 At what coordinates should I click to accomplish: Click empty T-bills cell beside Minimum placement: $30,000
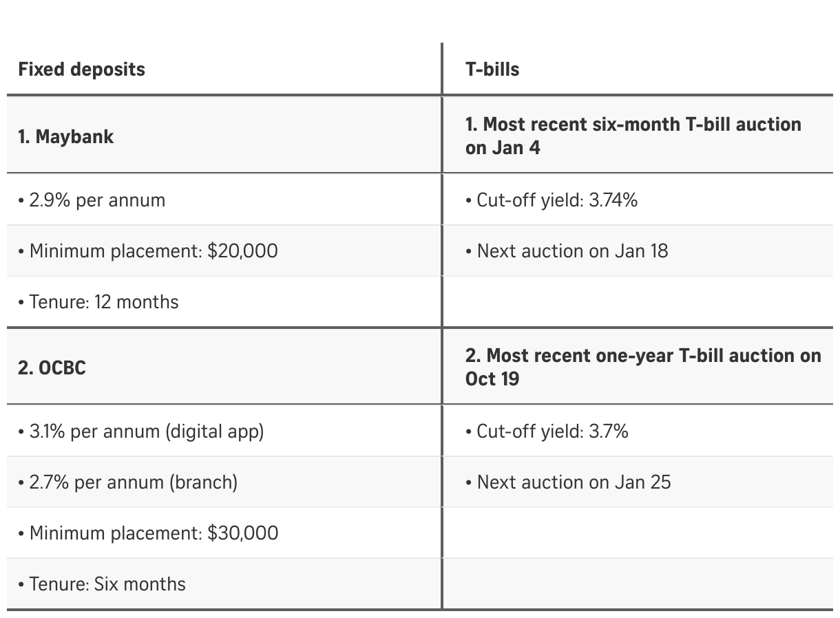coord(638,533)
